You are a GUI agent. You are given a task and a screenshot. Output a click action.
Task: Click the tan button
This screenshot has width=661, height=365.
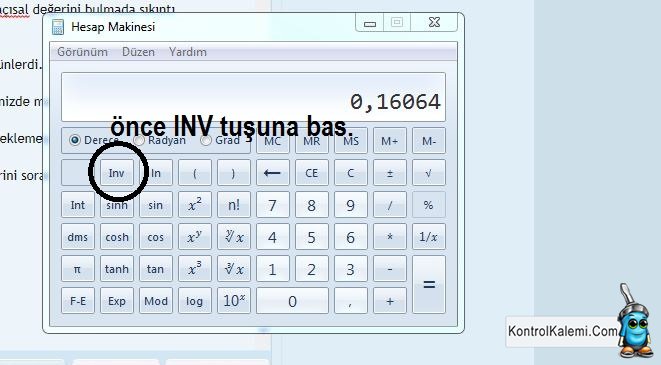pos(156,269)
